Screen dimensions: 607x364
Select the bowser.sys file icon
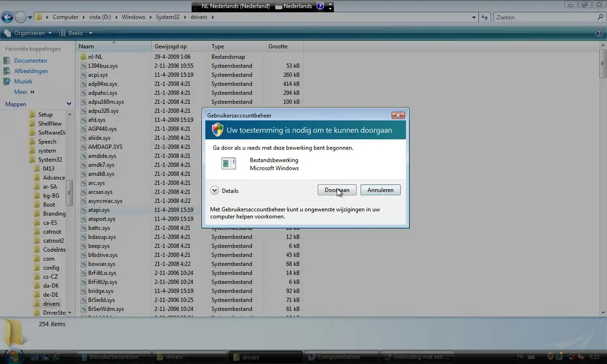pos(83,264)
